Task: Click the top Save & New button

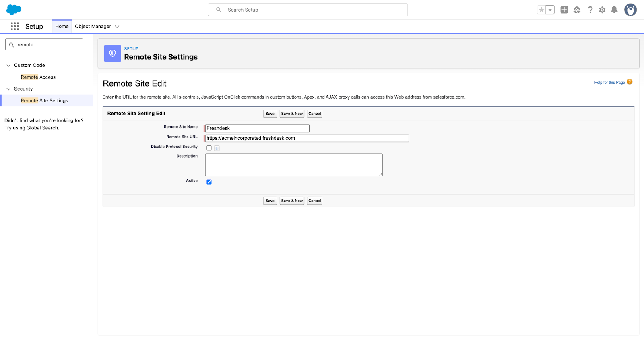Action: coord(292,114)
